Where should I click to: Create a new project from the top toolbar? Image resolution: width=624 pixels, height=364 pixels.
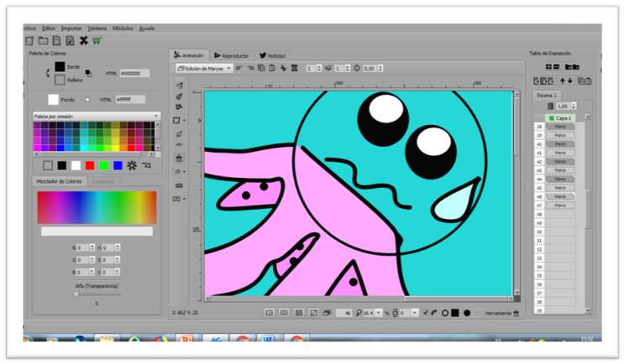[29, 40]
